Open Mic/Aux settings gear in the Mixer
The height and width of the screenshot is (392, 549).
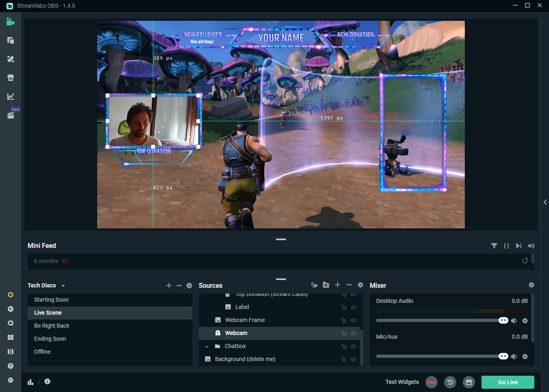click(x=525, y=356)
